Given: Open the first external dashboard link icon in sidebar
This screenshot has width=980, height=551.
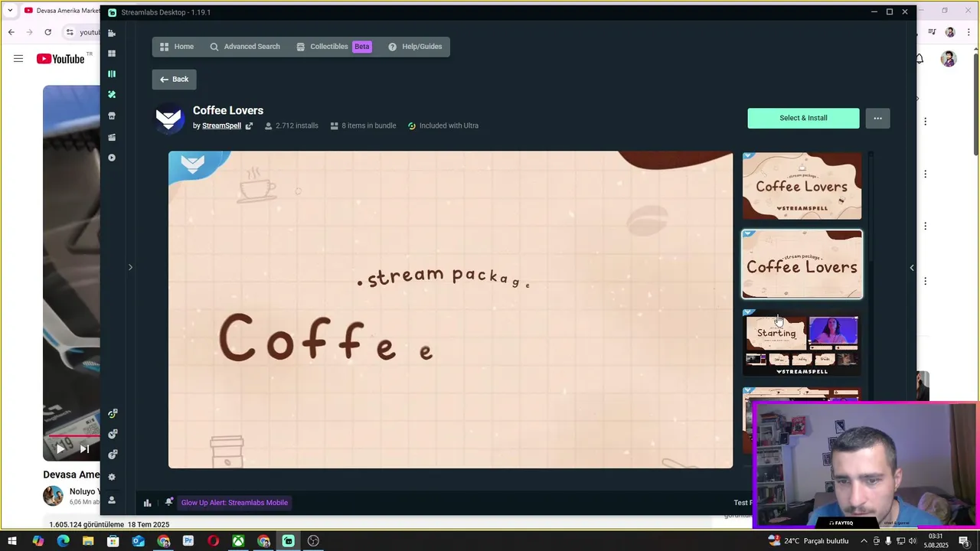Looking at the screenshot, I should click(x=113, y=413).
